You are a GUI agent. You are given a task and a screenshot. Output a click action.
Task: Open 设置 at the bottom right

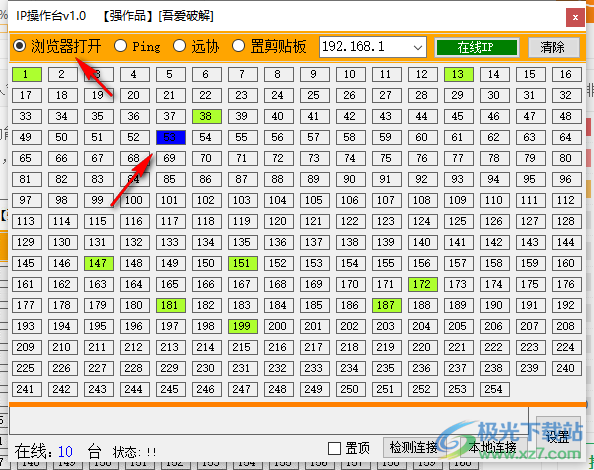(557, 436)
